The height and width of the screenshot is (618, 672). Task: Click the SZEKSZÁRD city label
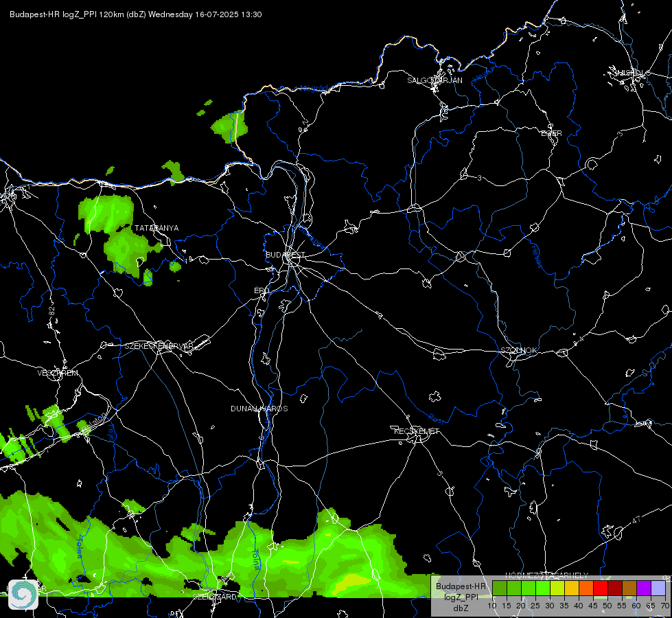tap(214, 597)
